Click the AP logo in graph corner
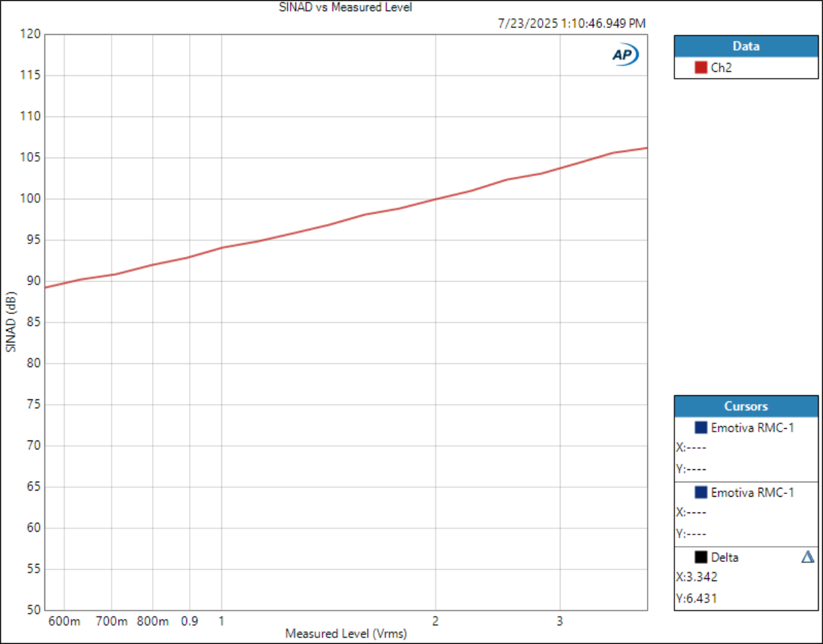The image size is (823, 644). coord(626,55)
